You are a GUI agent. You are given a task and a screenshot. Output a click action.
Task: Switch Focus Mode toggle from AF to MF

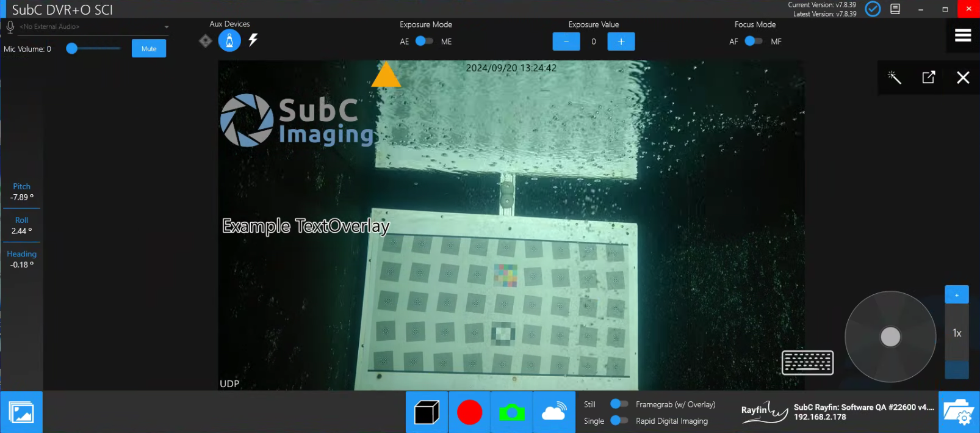[754, 42]
